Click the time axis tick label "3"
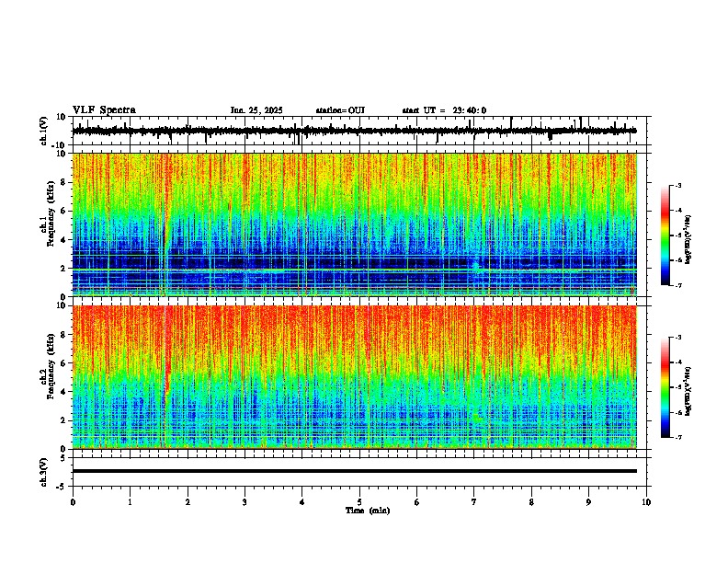The width and height of the screenshot is (728, 563). point(245,502)
